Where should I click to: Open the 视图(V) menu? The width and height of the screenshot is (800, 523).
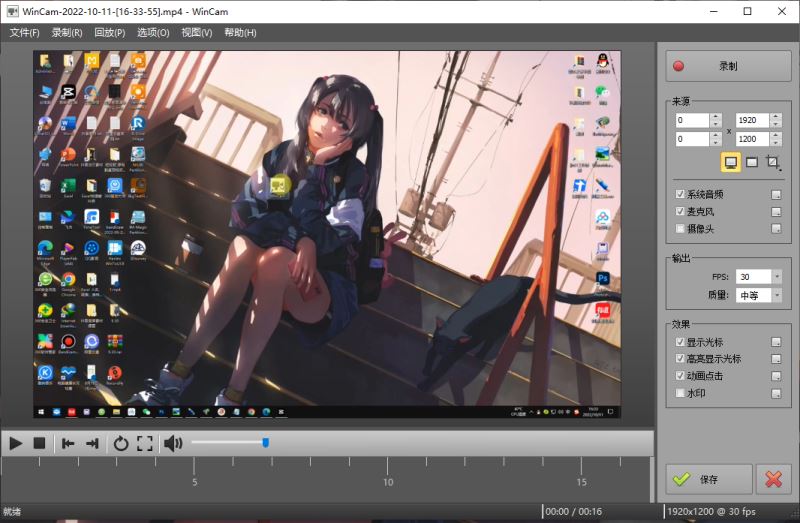(x=196, y=33)
